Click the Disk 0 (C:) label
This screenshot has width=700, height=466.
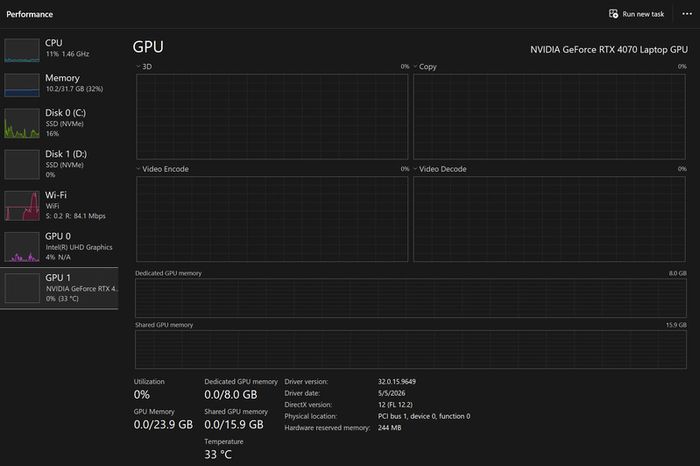point(66,112)
